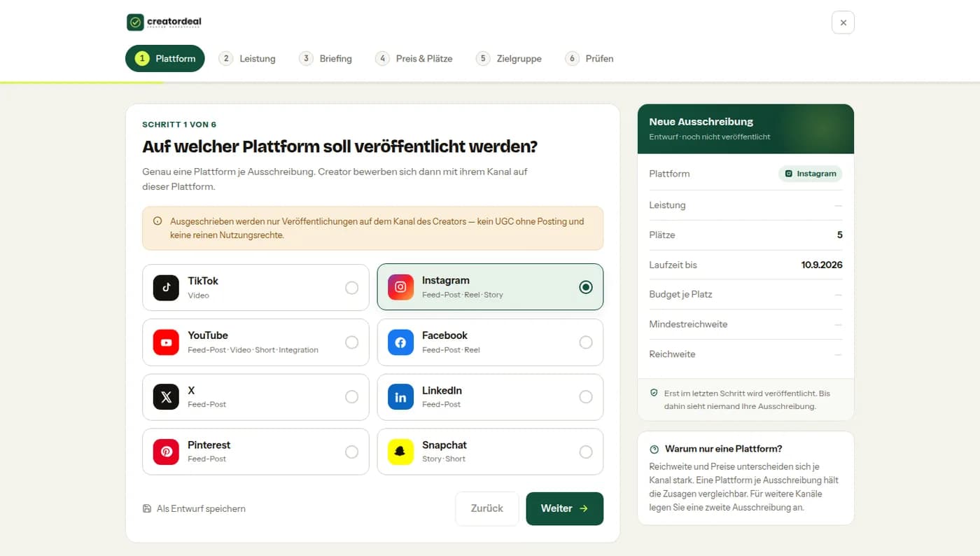This screenshot has width=980, height=556.
Task: Select the X radio button
Action: coord(351,397)
